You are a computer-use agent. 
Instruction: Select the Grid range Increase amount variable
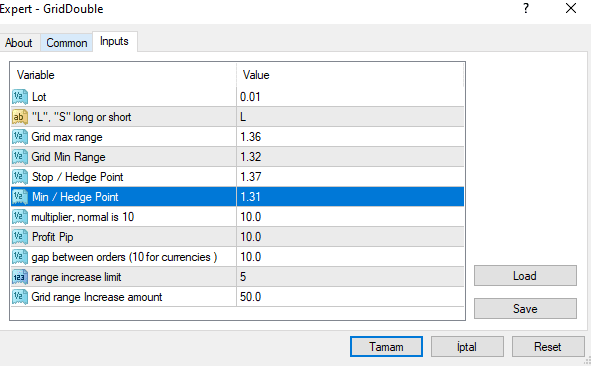96,297
